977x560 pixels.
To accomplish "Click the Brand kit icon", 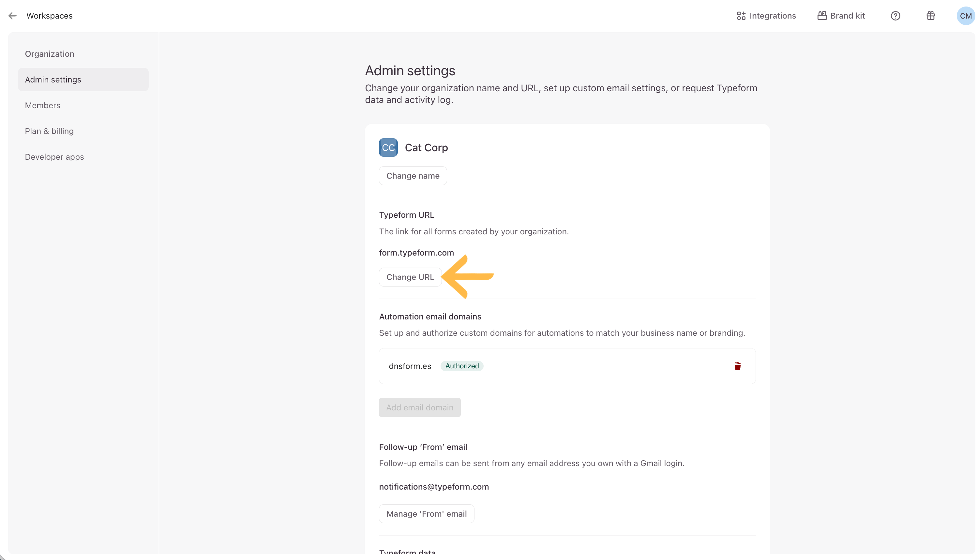I will 821,16.
